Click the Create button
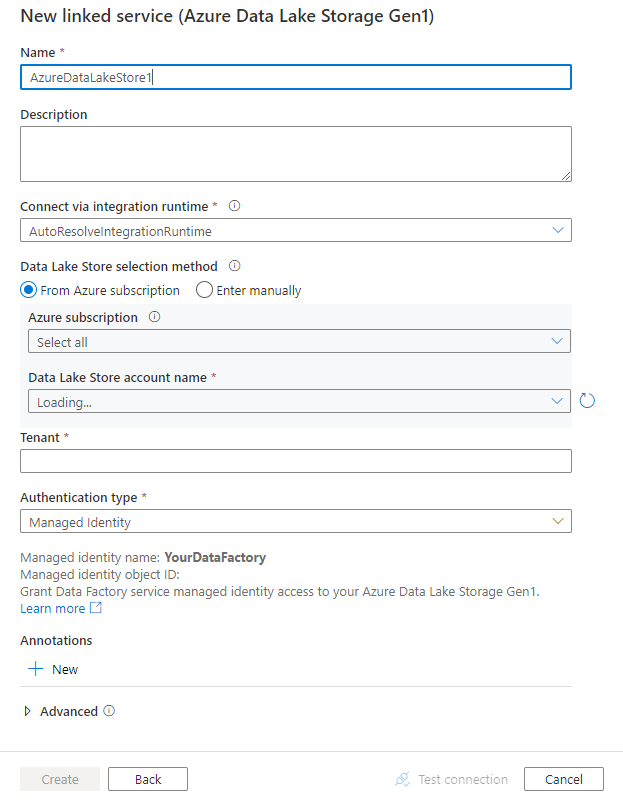The height and width of the screenshot is (802, 623). [59, 778]
